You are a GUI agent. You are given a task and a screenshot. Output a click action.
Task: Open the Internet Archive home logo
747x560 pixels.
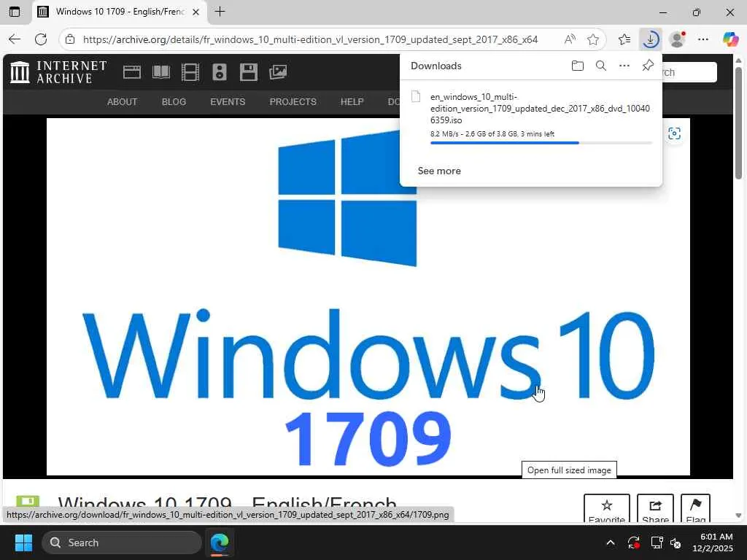(x=58, y=72)
